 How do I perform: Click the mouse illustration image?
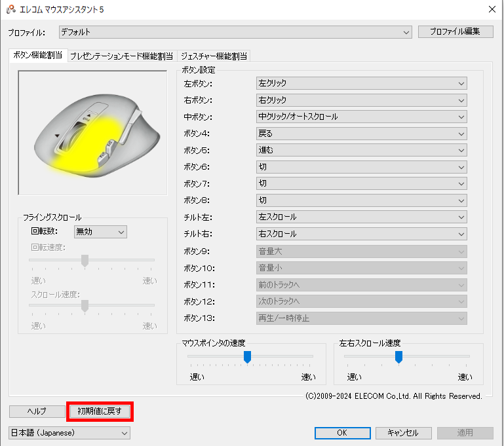pyautogui.click(x=92, y=132)
